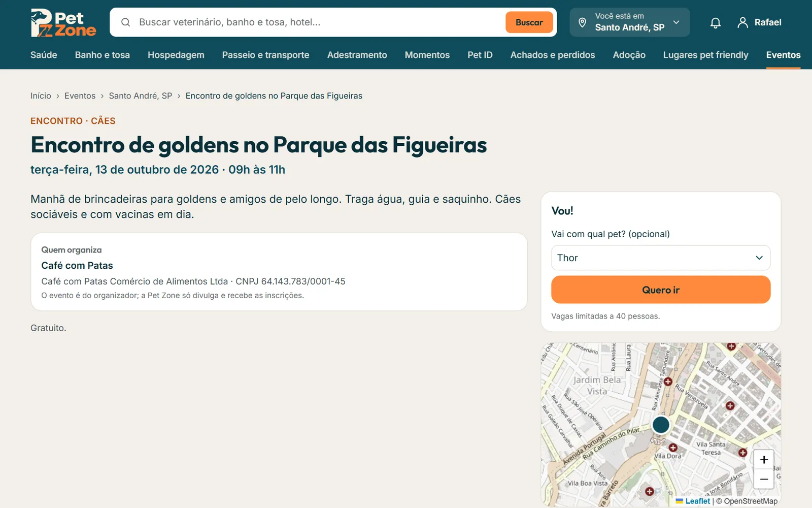This screenshot has width=812, height=508.
Task: Open organizer Café com Patas
Action: (77, 266)
